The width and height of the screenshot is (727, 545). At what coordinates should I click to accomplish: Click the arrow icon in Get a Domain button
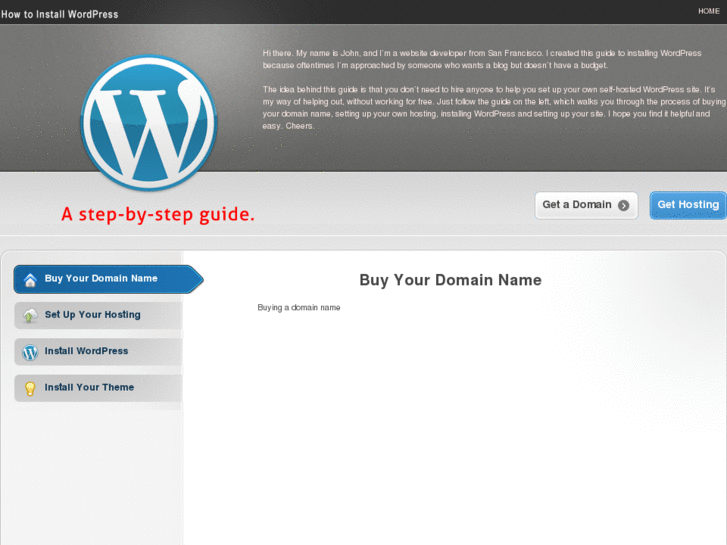tap(624, 205)
